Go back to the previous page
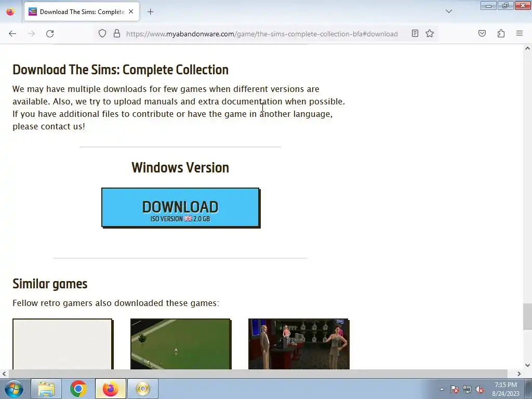Image resolution: width=532 pixels, height=399 pixels. (12, 34)
